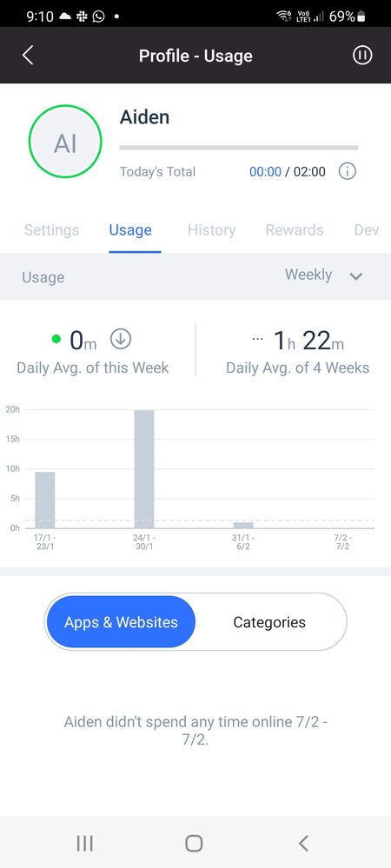Image resolution: width=391 pixels, height=868 pixels.
Task: Switch to the Categories toggle option
Action: [269, 621]
